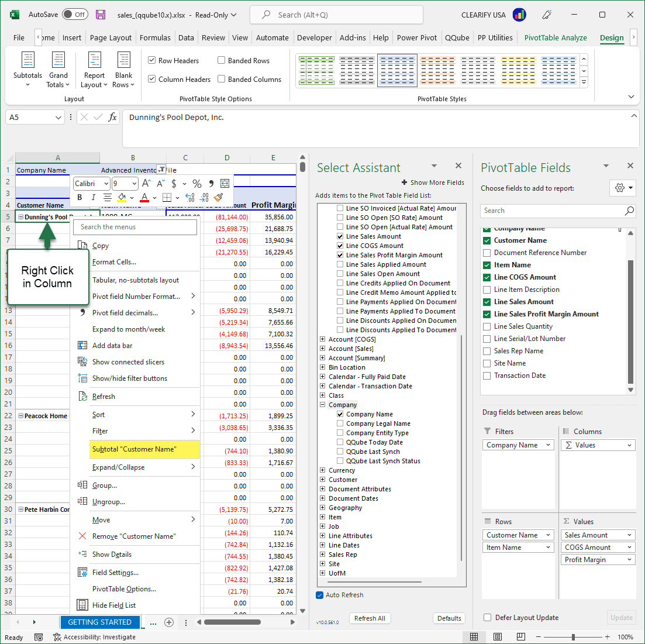This screenshot has height=644, width=645.
Task: Toggle bold in the mini toolbar
Action: (x=80, y=197)
